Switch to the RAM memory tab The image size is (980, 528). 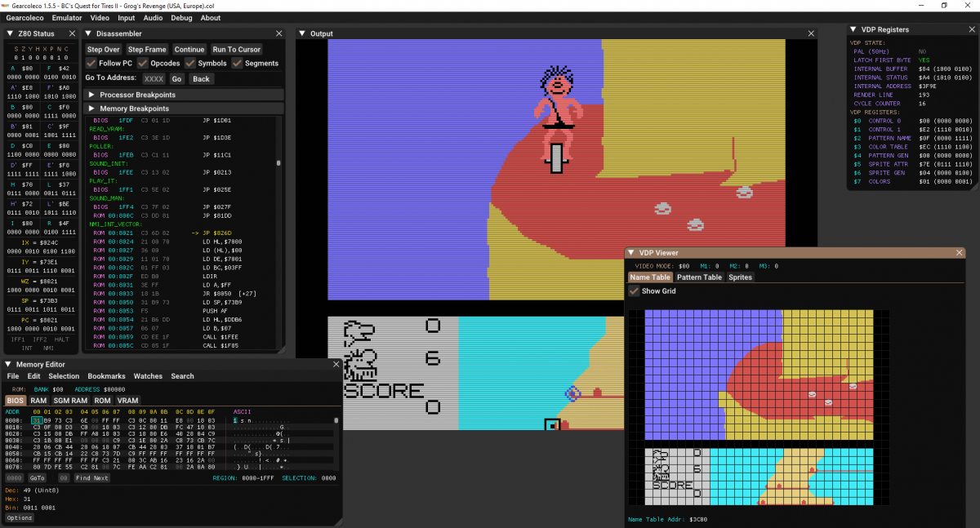[38, 401]
